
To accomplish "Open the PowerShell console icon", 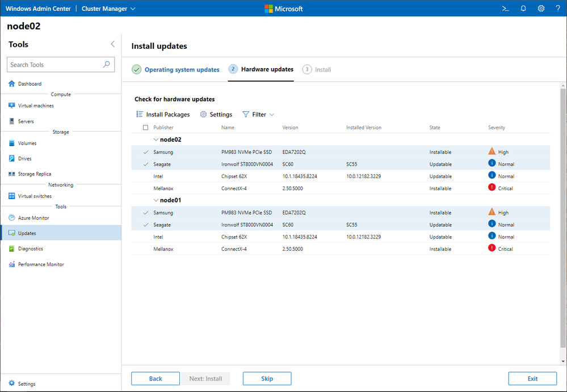I will pos(506,9).
